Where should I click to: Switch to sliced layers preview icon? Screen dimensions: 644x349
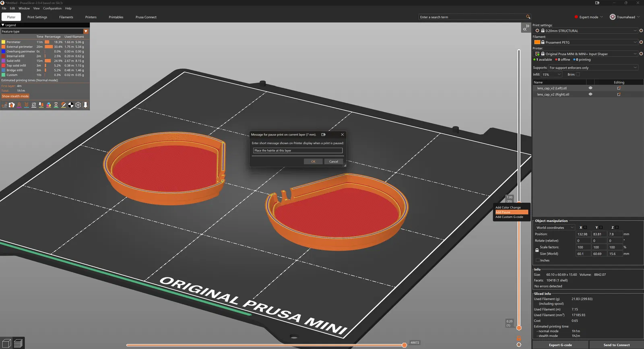[18, 343]
